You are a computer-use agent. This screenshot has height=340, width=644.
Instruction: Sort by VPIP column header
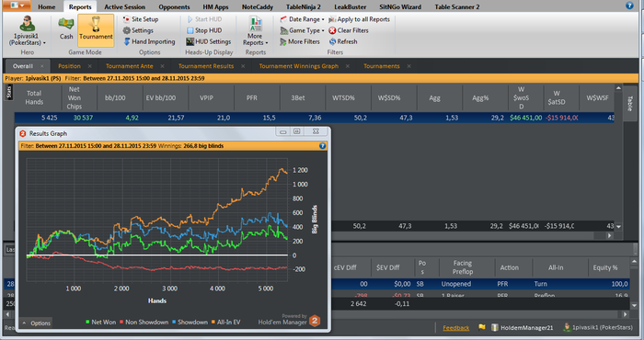[x=206, y=97]
